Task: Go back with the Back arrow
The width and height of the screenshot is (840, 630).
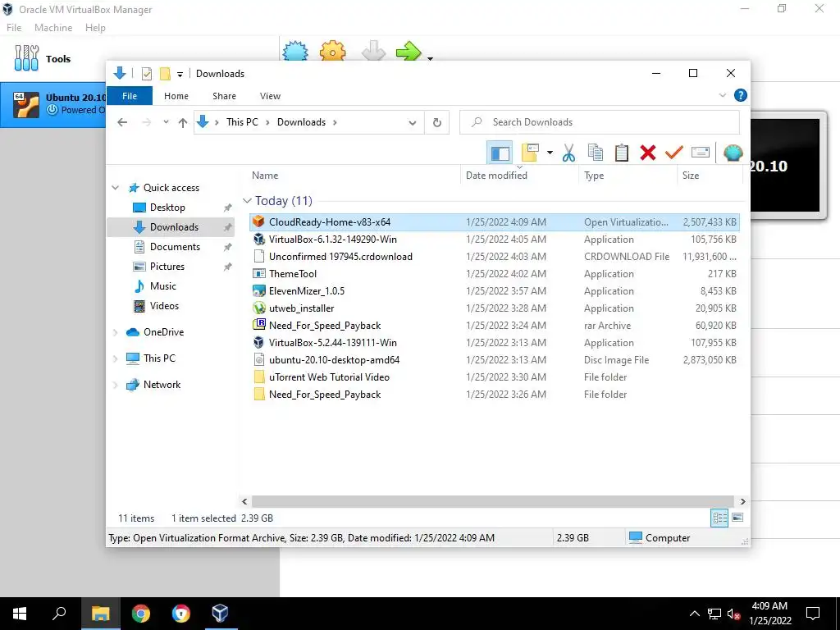Action: pyautogui.click(x=122, y=122)
